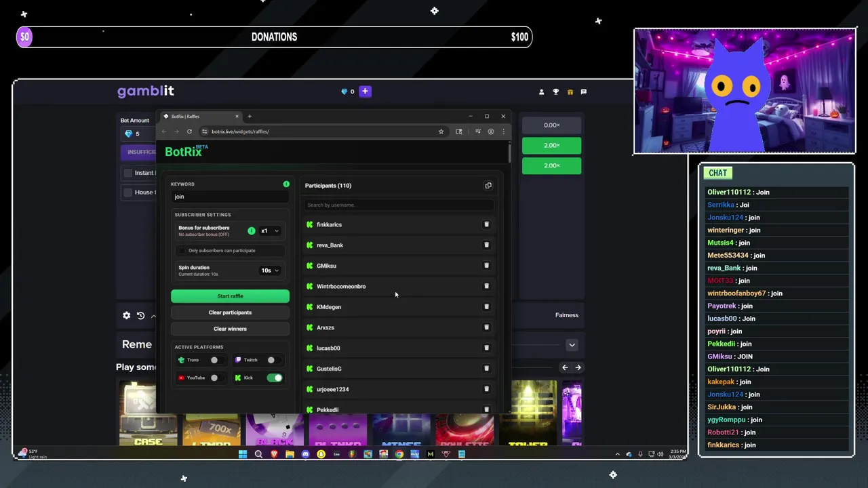Click trash icon next to GMiksu
The image size is (868, 488).
486,266
